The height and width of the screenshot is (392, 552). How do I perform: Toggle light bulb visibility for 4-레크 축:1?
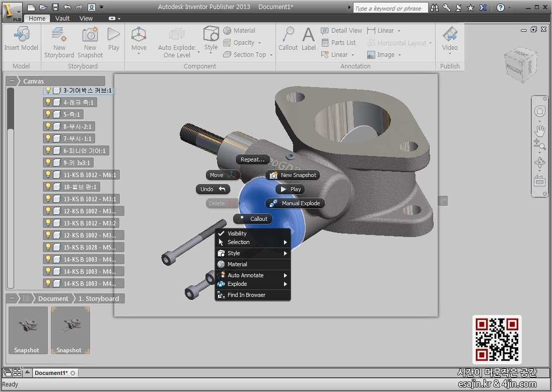[48, 102]
